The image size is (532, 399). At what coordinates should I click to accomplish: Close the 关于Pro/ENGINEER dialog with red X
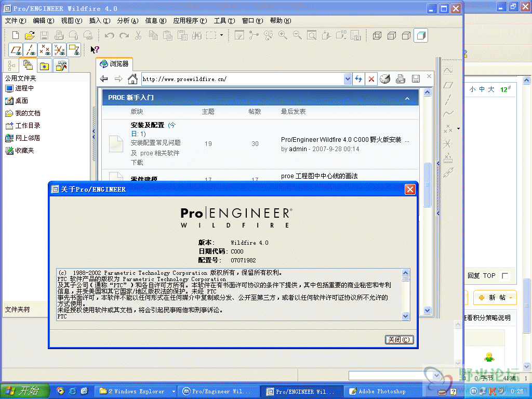(410, 189)
